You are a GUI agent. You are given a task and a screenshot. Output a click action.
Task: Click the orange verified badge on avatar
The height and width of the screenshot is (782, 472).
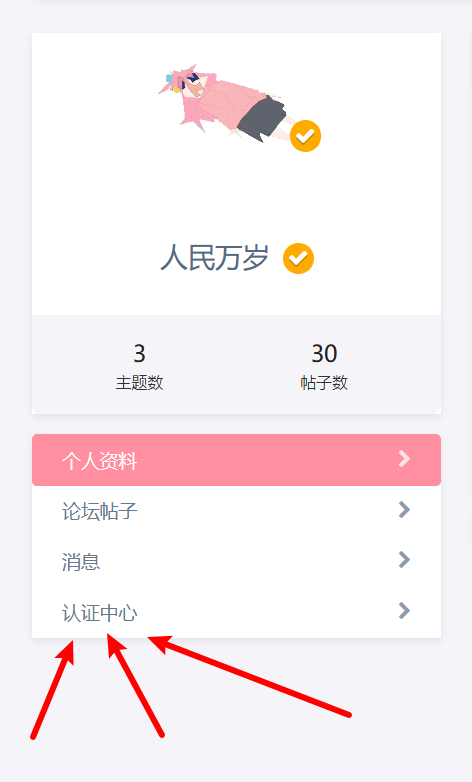pos(305,136)
